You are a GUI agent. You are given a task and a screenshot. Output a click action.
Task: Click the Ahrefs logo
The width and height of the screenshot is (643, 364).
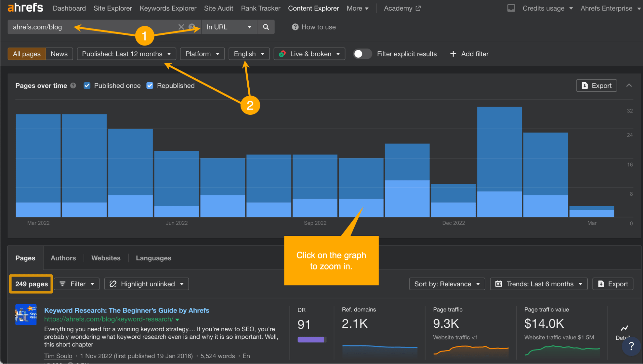[25, 8]
